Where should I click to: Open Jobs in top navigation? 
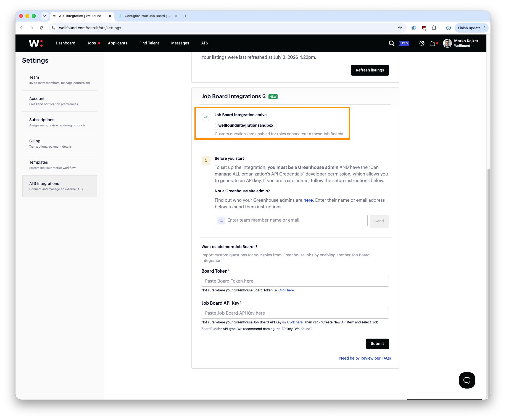point(92,43)
